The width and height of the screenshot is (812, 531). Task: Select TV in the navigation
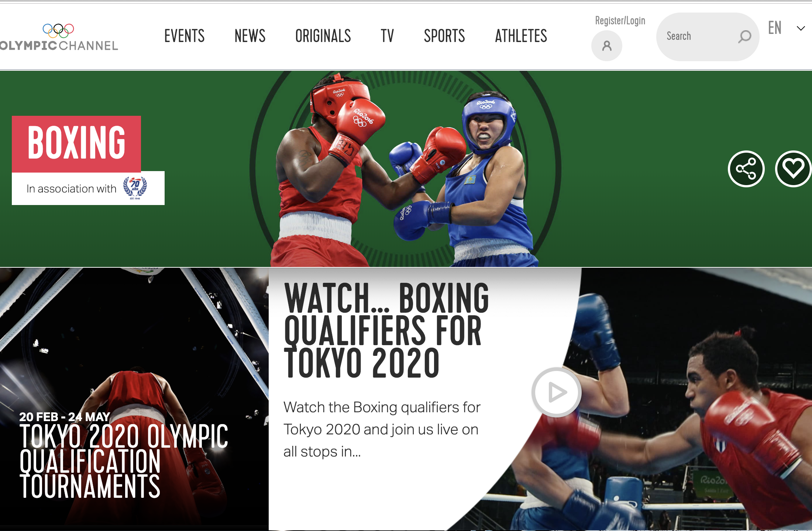387,36
